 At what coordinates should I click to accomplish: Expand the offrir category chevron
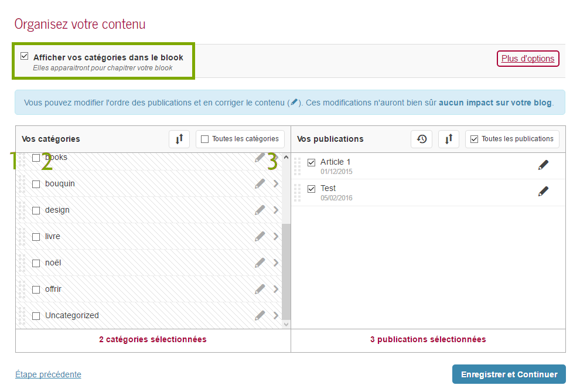pos(276,289)
